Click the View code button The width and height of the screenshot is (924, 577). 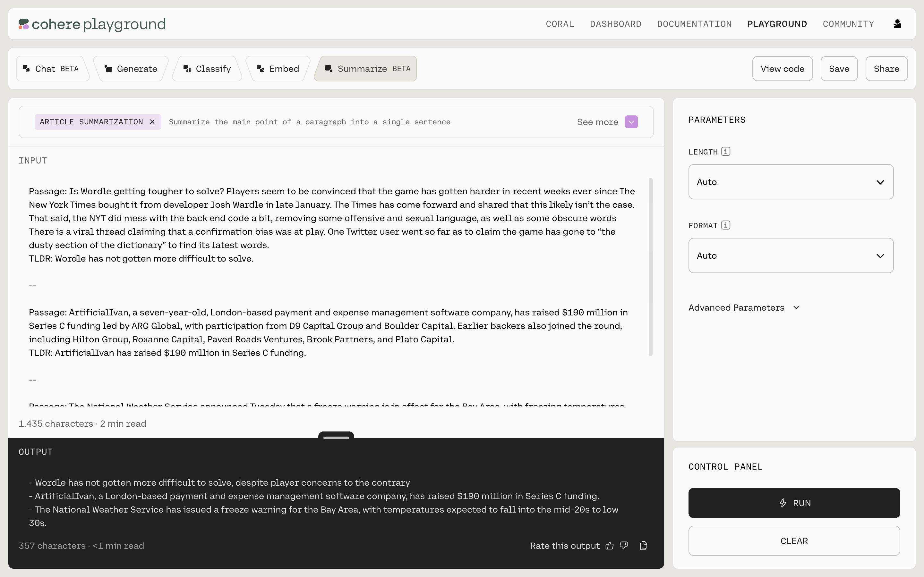tap(782, 69)
